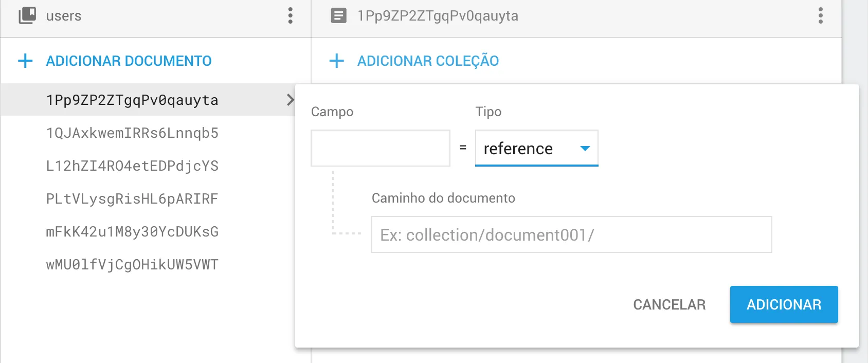Click the blue dropdown arrow in Tipo
This screenshot has height=363, width=868.
[x=585, y=149]
